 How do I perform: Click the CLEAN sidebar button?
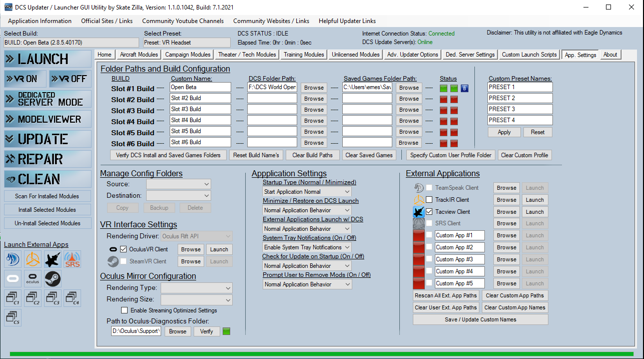(48, 179)
